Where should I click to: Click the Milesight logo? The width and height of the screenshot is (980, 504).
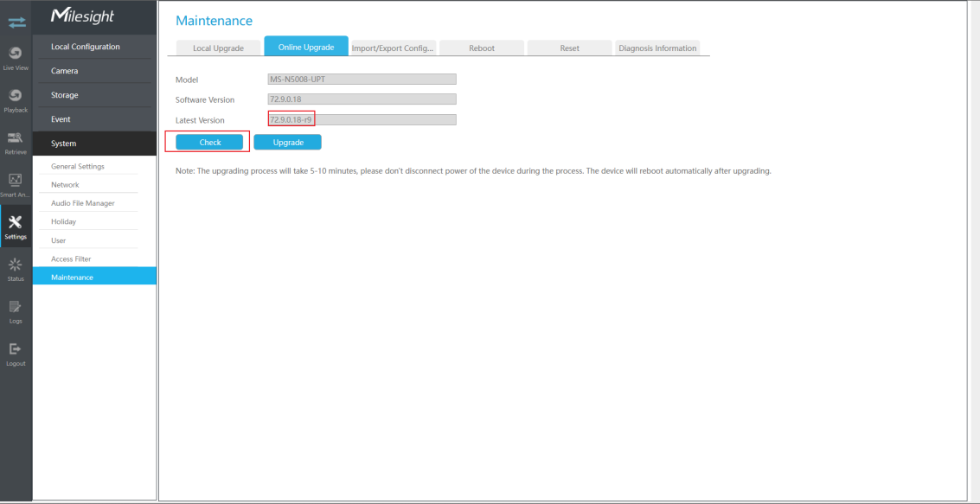tap(82, 17)
